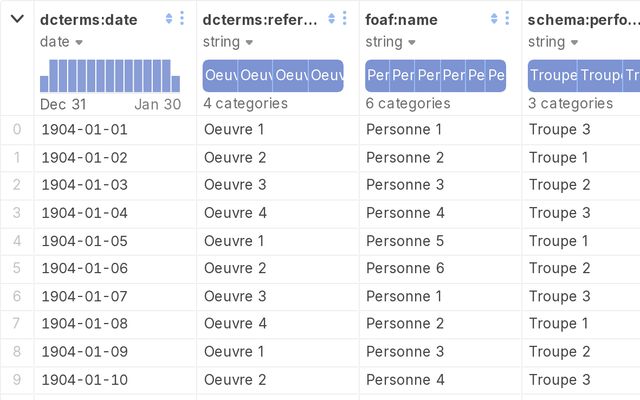Screen dimensions: 640x400
Task: Click the date histogram distribution chart
Action: click(x=110, y=76)
